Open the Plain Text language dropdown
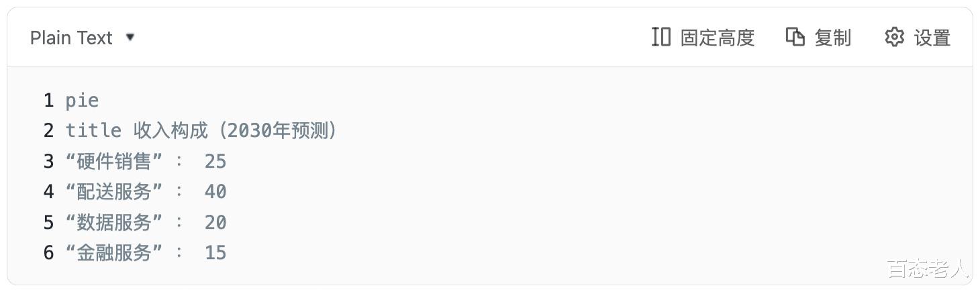980x292 pixels. point(71,38)
